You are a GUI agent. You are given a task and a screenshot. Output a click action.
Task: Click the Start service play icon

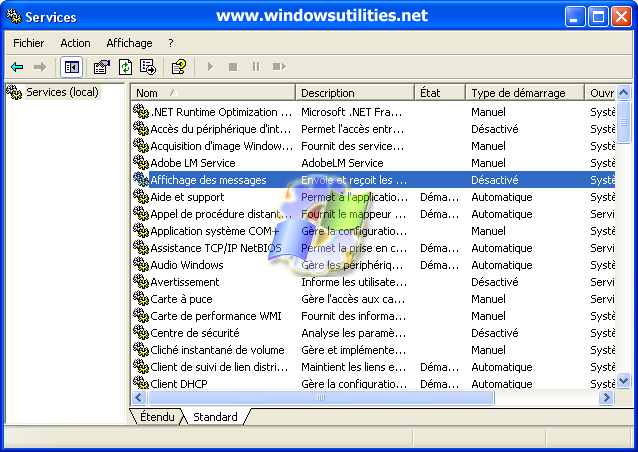210,67
